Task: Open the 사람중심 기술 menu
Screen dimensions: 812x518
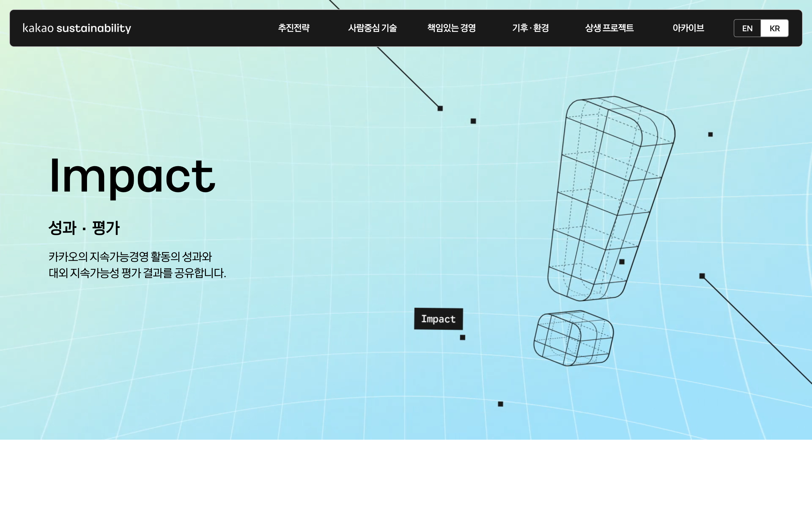Action: (372, 28)
